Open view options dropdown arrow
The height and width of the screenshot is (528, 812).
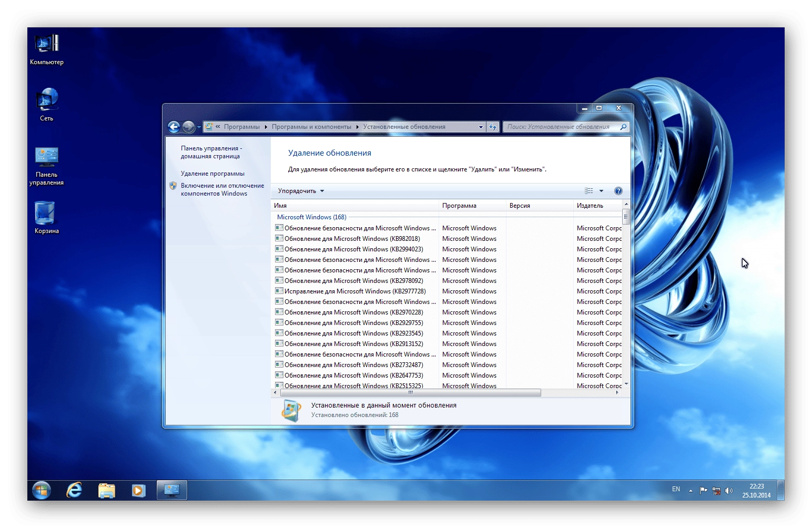click(601, 191)
